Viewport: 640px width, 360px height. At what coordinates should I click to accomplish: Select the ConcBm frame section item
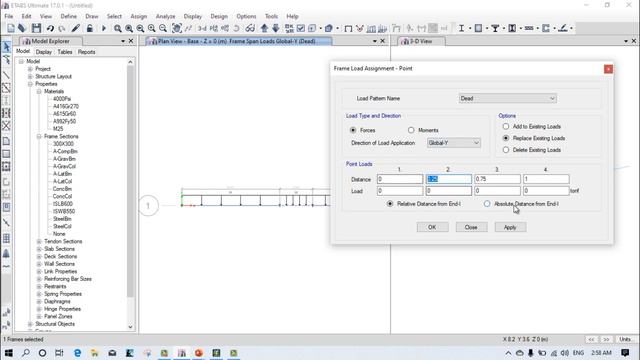(x=62, y=189)
